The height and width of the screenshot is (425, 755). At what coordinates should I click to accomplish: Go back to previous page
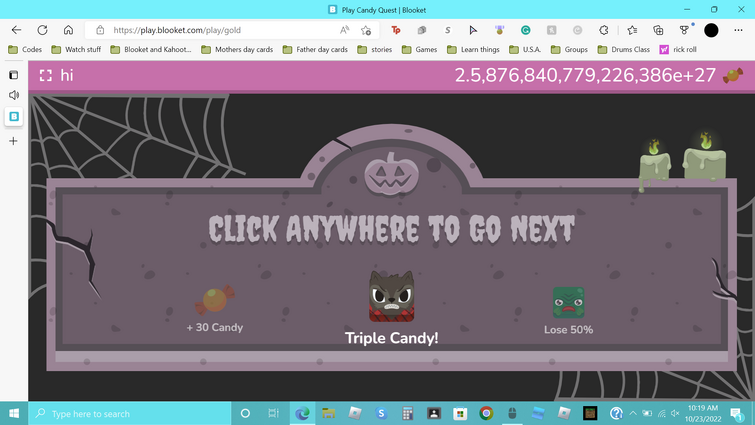(16, 30)
